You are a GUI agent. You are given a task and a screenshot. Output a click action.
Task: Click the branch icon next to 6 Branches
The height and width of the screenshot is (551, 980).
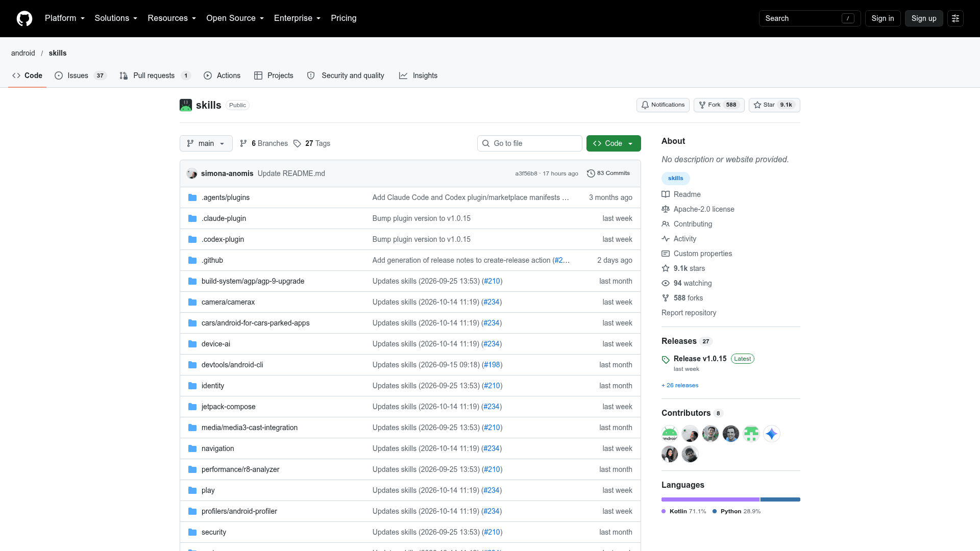243,143
